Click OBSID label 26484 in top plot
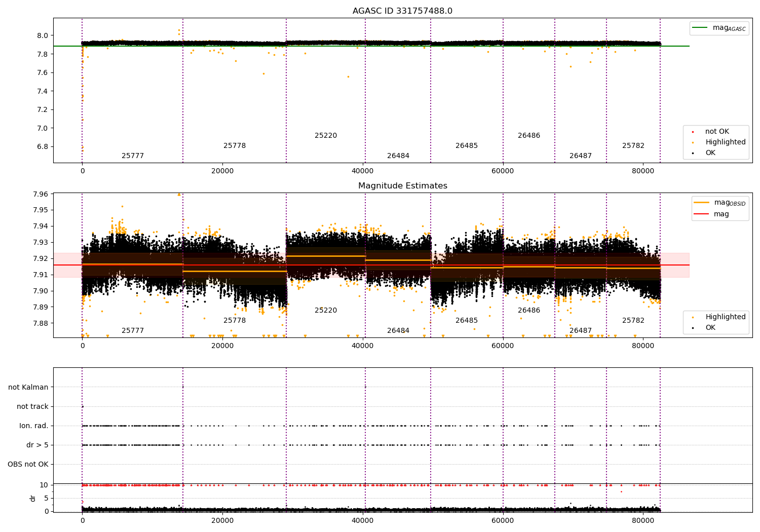760x532 pixels. coord(398,156)
